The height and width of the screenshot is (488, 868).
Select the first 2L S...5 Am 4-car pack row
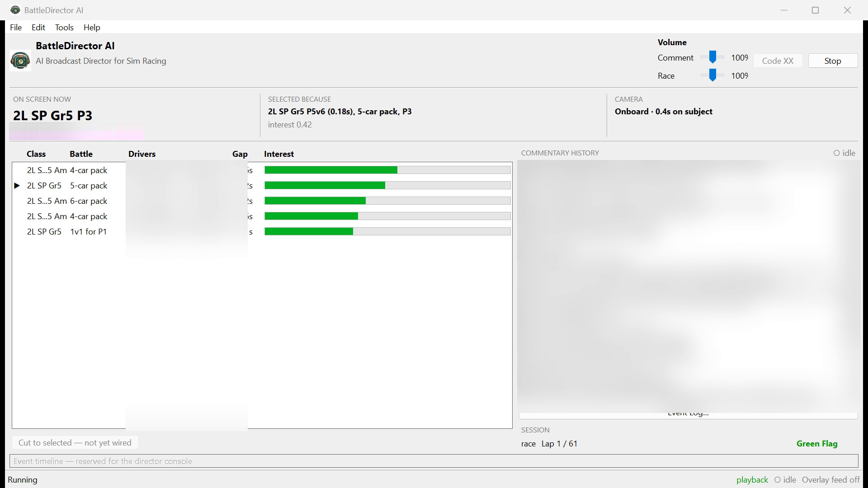click(x=262, y=170)
